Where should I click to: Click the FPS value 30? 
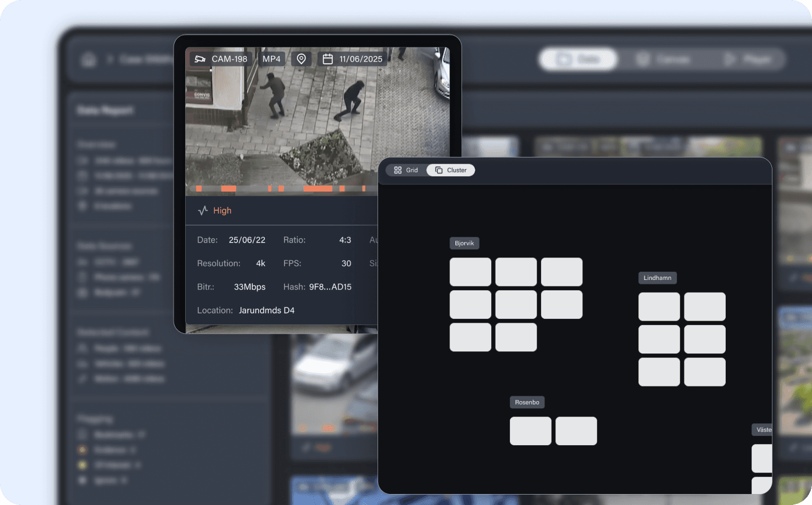point(346,263)
